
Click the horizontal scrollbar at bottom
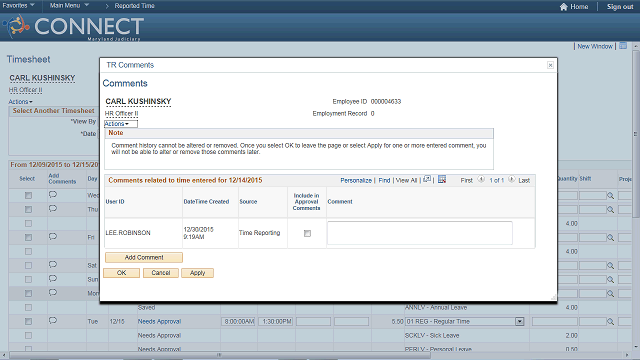(x=219, y=355)
